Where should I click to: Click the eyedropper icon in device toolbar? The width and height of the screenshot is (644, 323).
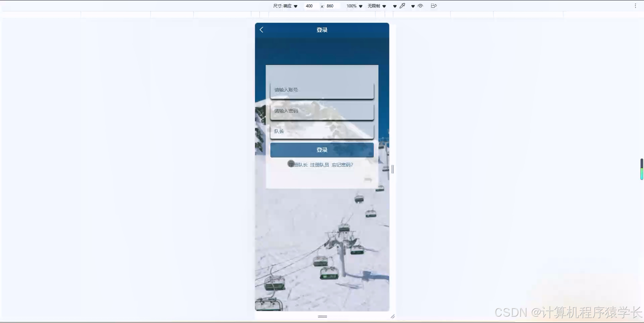402,6
